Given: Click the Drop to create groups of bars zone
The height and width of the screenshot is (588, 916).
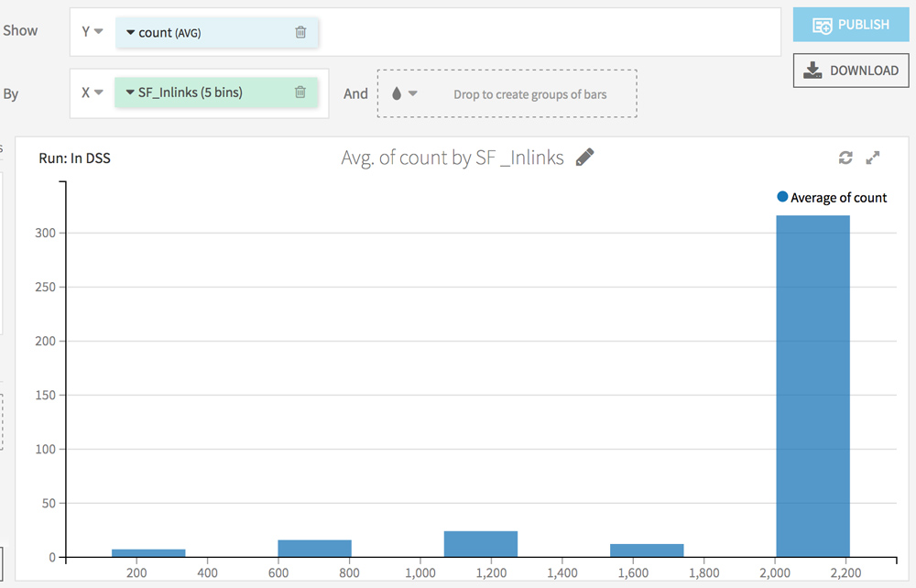Looking at the screenshot, I should tap(507, 94).
